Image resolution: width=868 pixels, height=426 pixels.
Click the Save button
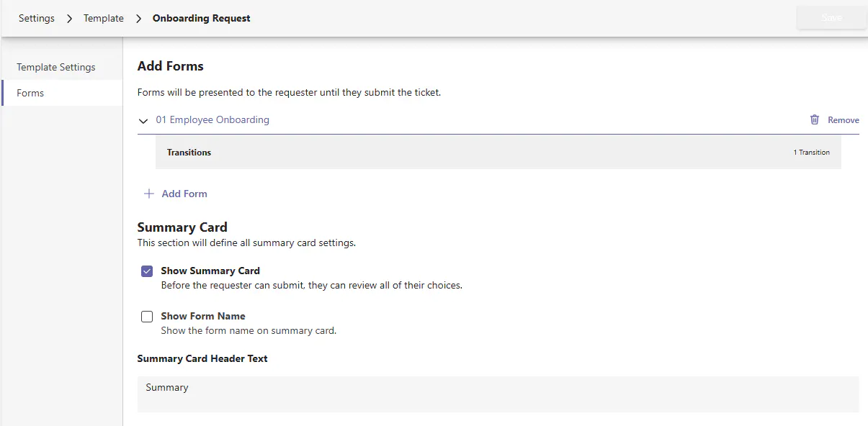pyautogui.click(x=831, y=18)
